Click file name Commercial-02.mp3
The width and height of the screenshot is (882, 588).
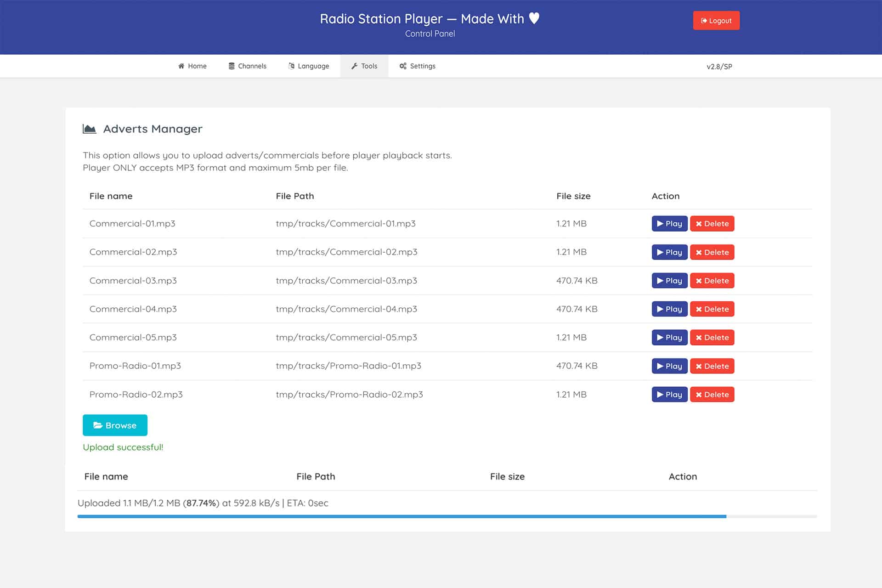pyautogui.click(x=133, y=252)
